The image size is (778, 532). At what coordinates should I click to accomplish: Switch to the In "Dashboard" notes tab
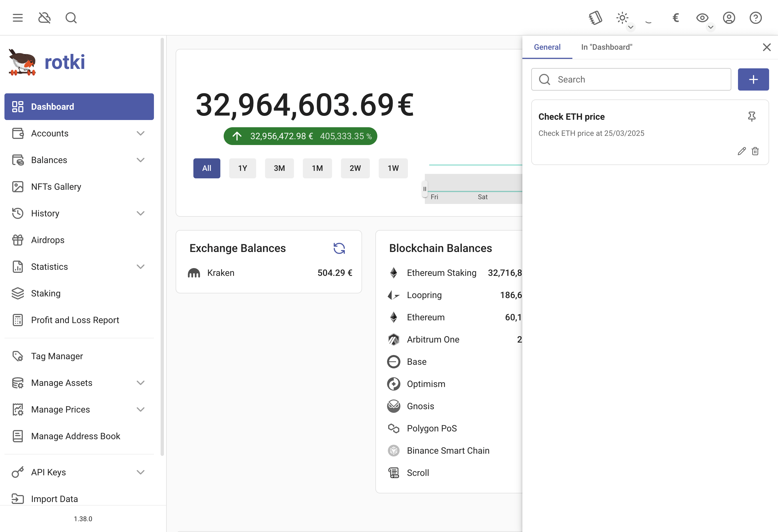tap(607, 47)
